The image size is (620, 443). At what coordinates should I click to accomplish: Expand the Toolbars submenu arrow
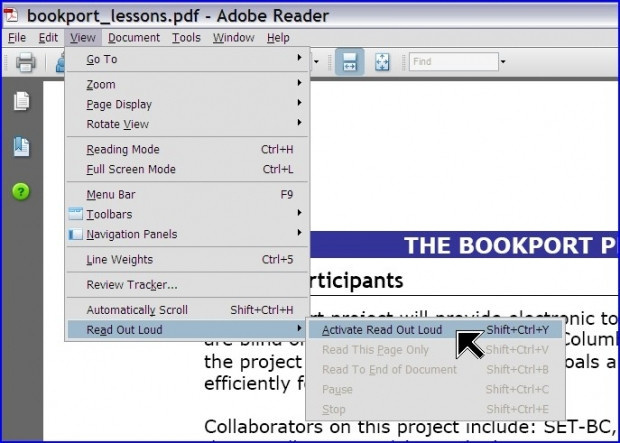[300, 213]
